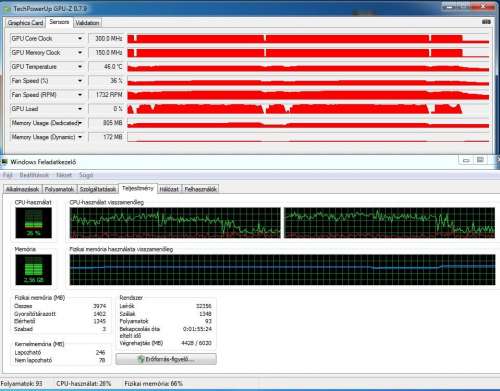The height and width of the screenshot is (391, 500).
Task: Open the Fan Speed (RPM) dropdown
Action: (x=80, y=95)
